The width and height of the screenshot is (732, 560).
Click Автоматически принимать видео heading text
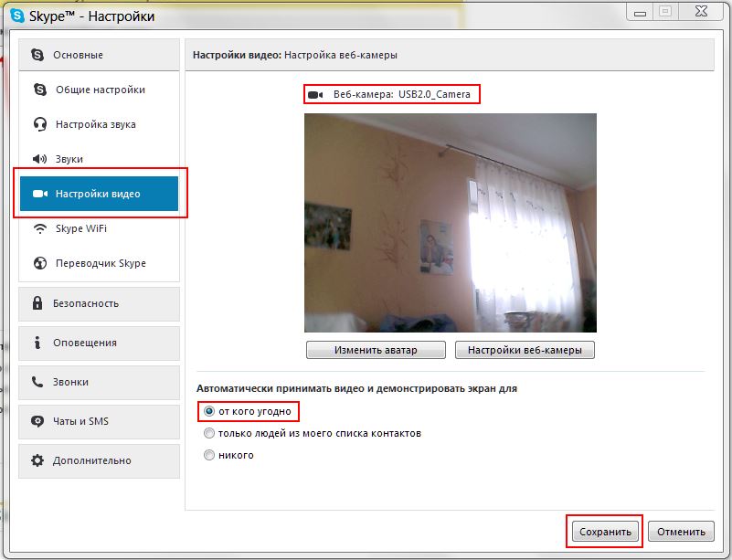[x=356, y=388]
